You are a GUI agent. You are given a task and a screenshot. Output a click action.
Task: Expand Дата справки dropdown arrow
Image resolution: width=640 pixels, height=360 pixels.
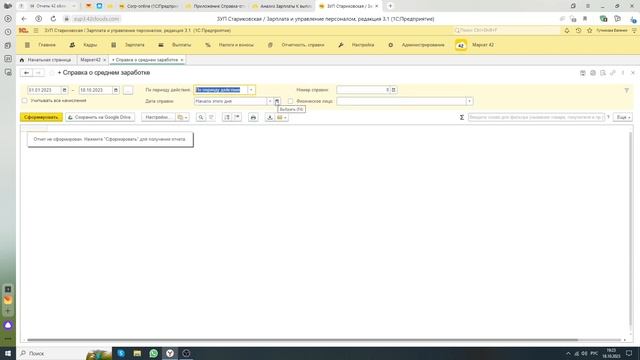[x=270, y=101]
